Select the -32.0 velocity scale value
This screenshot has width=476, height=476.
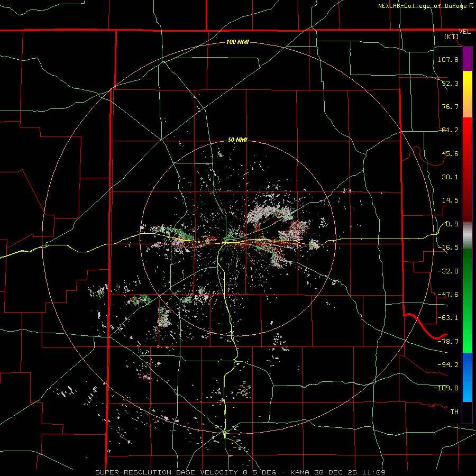click(x=448, y=271)
